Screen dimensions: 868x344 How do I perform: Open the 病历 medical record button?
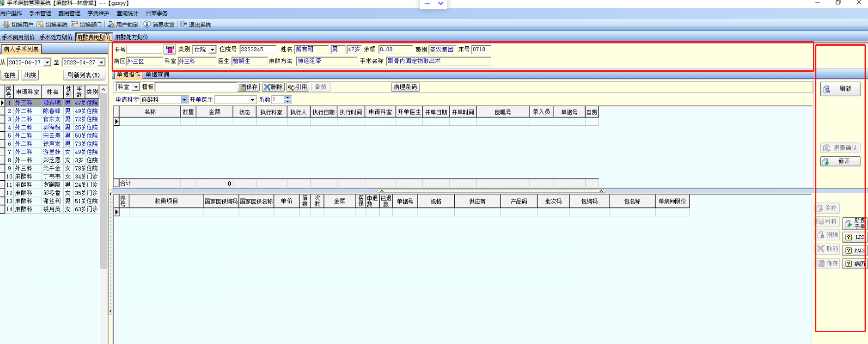pos(855,263)
